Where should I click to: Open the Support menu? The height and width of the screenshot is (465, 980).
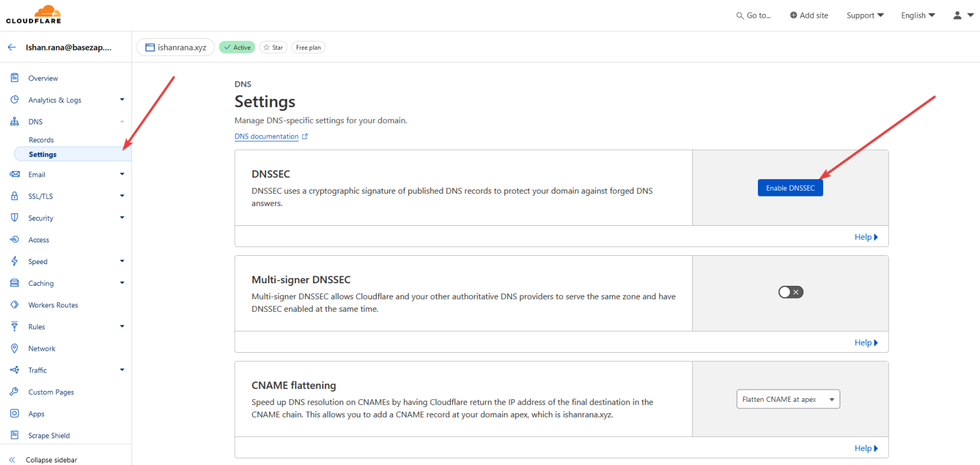click(865, 15)
